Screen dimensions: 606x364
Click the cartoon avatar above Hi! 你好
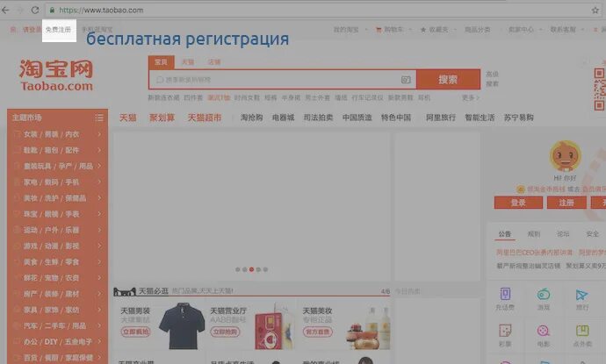(x=565, y=156)
